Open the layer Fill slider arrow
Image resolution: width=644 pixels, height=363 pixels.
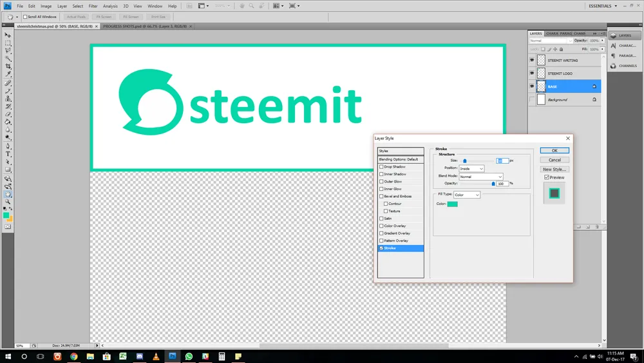[x=603, y=50]
